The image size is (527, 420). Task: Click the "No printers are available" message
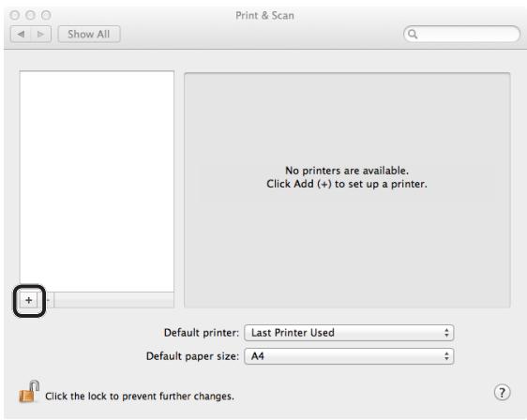point(347,171)
